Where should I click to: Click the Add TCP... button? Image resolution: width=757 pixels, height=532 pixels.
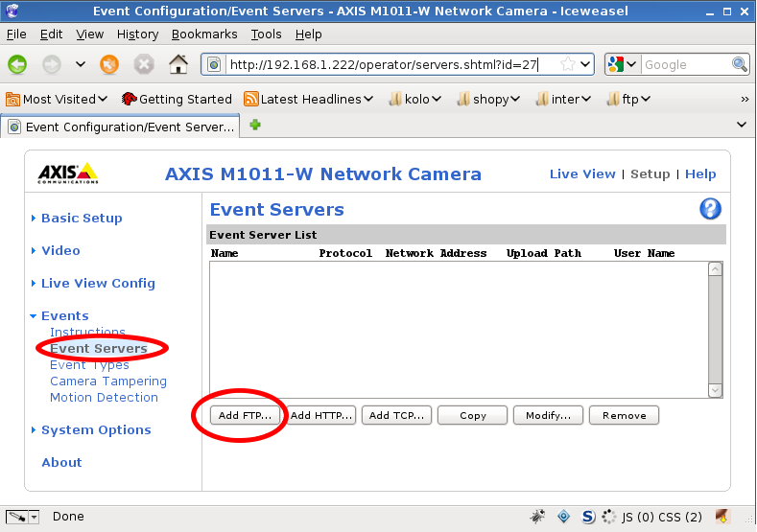click(x=396, y=415)
